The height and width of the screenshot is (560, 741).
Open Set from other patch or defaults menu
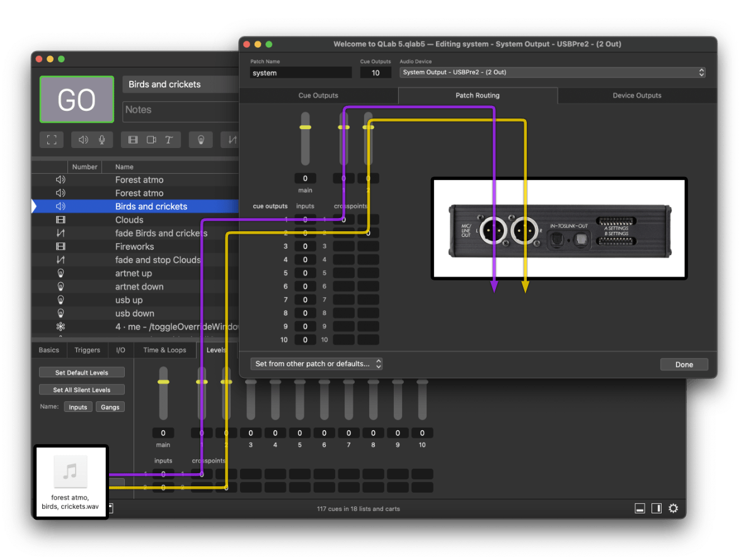(316, 363)
